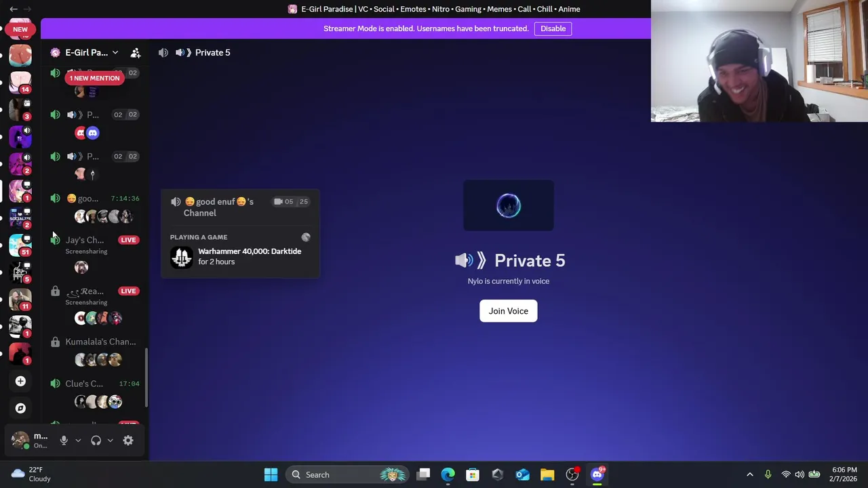
Task: Open Outlook from taskbar
Action: [x=522, y=474]
